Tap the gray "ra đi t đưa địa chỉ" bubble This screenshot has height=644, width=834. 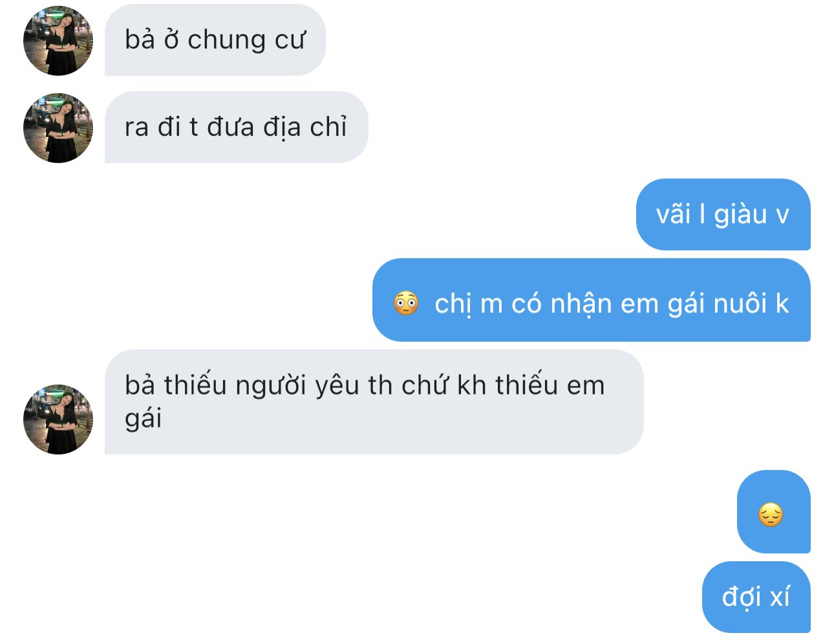[236, 127]
